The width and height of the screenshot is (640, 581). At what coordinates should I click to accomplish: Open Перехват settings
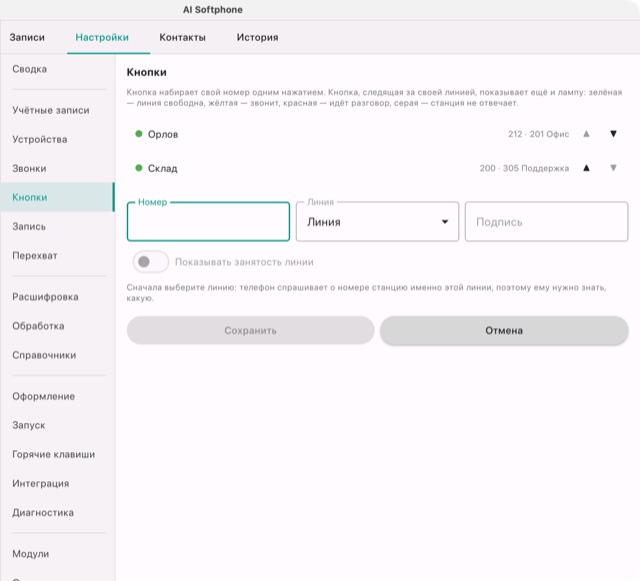tap(57, 256)
